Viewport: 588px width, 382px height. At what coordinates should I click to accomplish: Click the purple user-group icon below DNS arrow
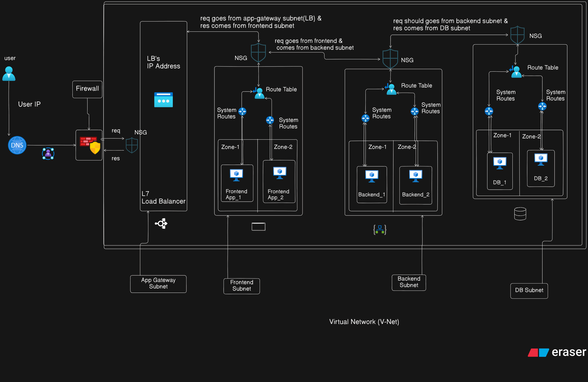point(48,154)
